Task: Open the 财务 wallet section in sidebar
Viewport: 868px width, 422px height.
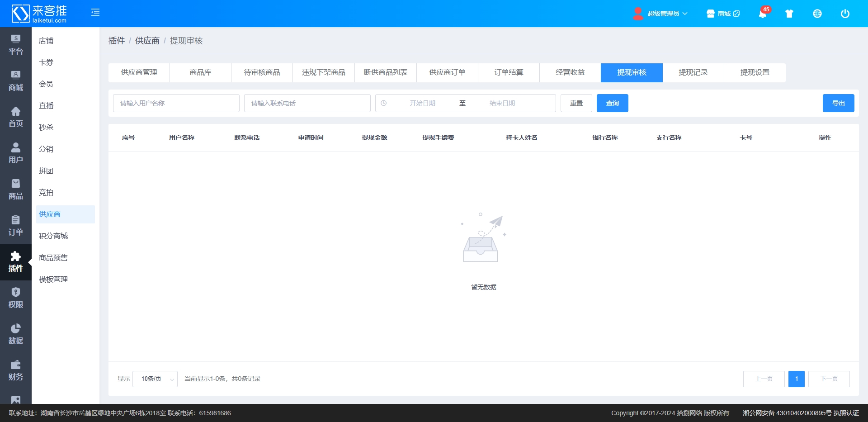Action: pyautogui.click(x=16, y=370)
